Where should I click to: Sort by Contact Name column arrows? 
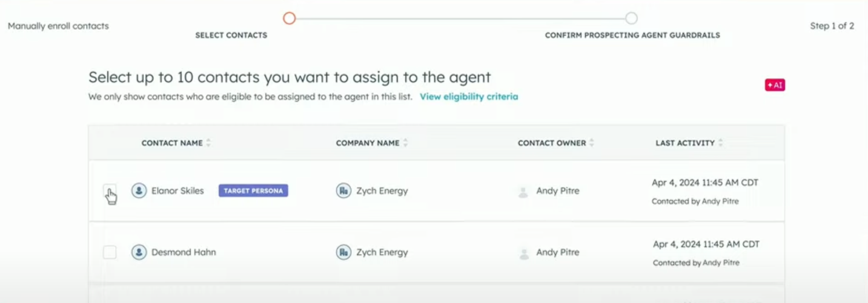click(208, 143)
